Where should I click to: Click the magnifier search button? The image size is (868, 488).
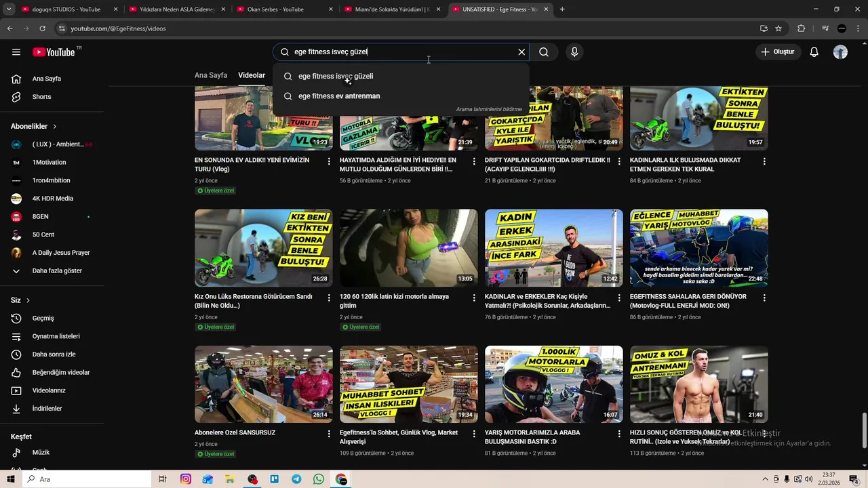click(544, 52)
